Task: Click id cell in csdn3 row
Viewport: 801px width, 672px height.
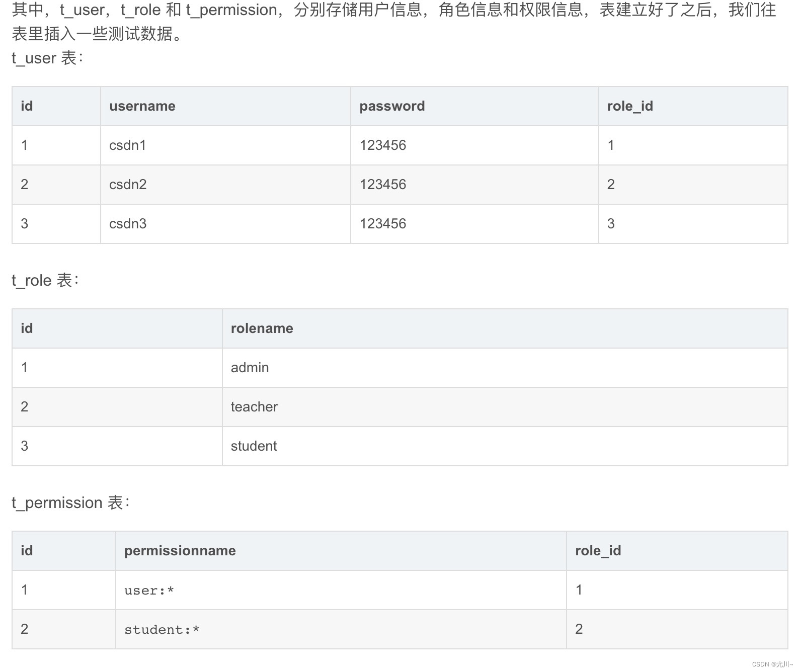Action: tap(56, 224)
